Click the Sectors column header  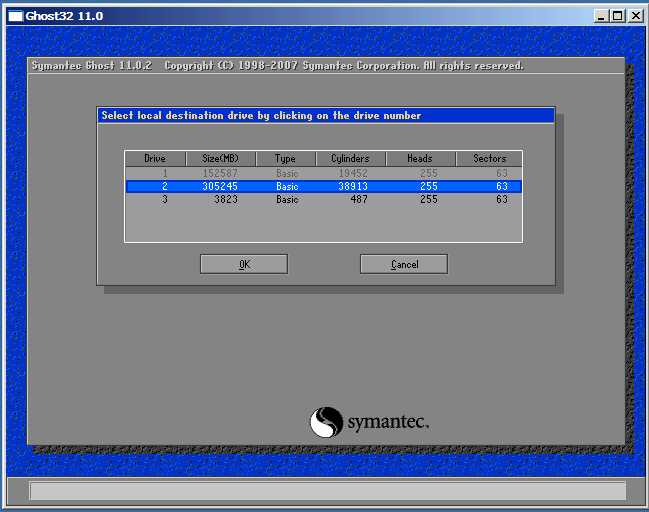point(489,159)
